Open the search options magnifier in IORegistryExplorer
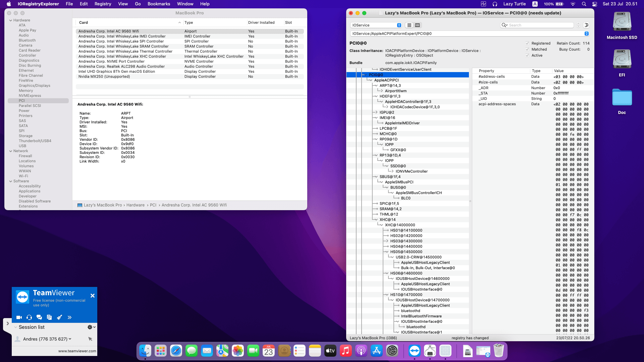 (x=504, y=25)
